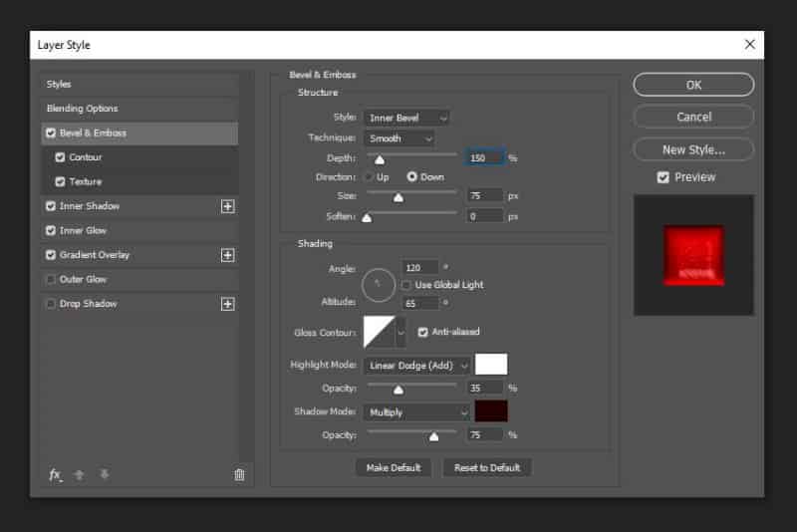Check Use Global Light

[x=406, y=285]
